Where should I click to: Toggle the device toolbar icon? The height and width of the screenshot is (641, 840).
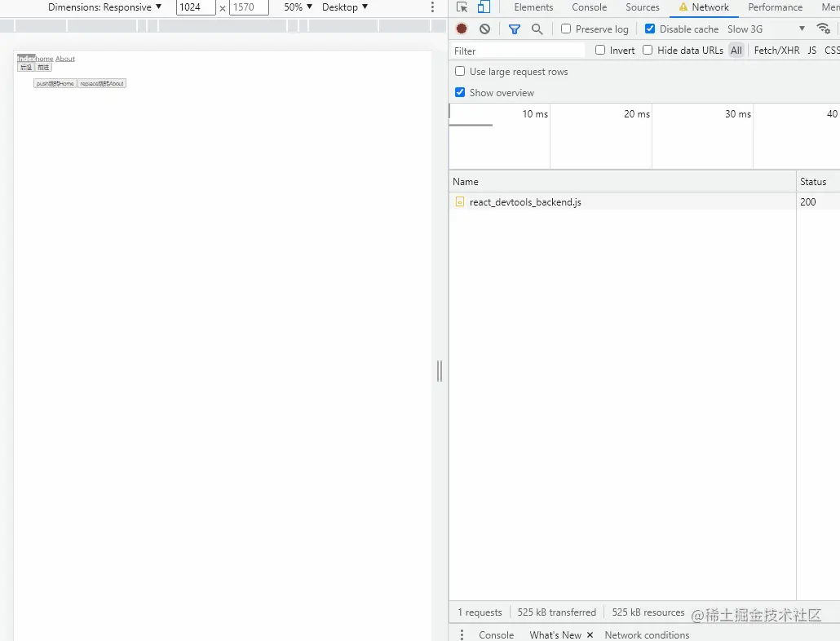click(x=484, y=7)
